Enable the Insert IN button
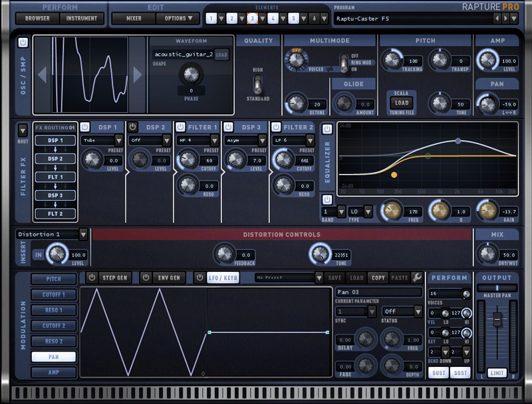 click(x=37, y=254)
